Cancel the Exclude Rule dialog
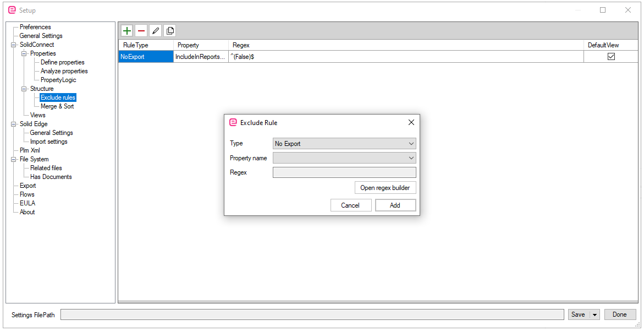Image resolution: width=644 pixels, height=331 pixels. [x=351, y=205]
